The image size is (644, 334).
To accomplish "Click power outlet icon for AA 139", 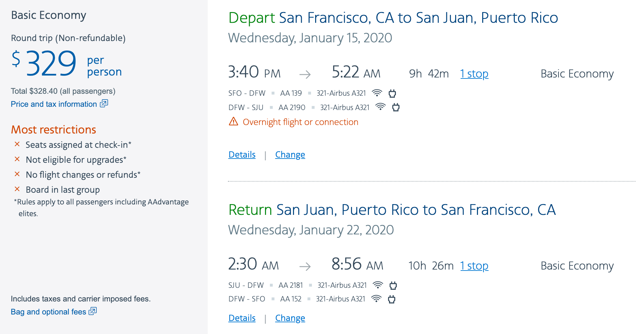I will pyautogui.click(x=392, y=93).
